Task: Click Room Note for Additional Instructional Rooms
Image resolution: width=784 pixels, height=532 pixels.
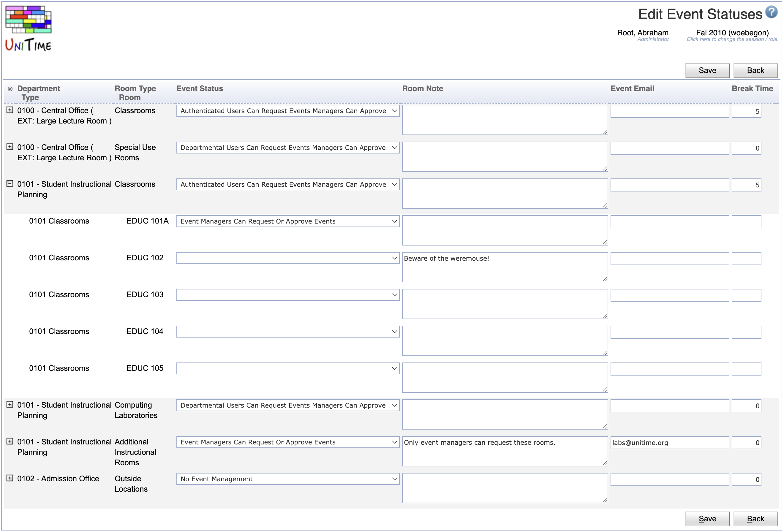Action: click(505, 451)
